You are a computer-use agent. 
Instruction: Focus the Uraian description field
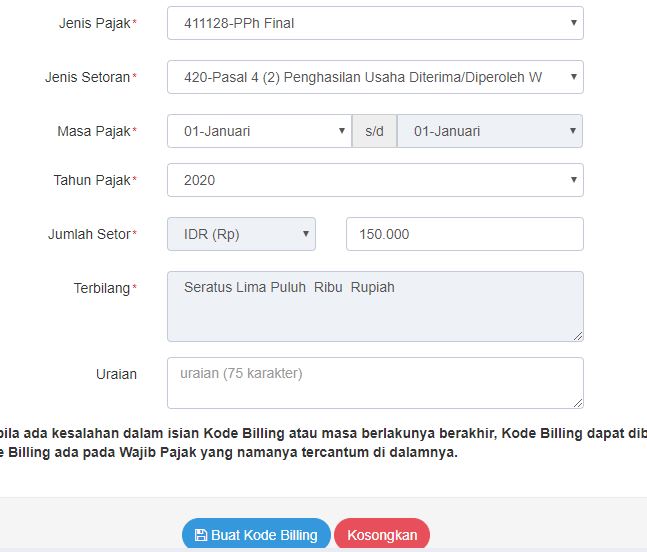(375, 383)
